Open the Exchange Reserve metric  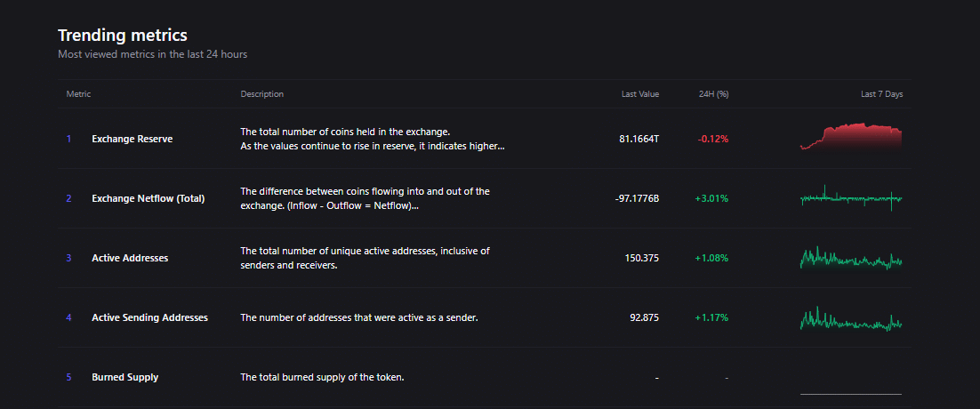132,140
